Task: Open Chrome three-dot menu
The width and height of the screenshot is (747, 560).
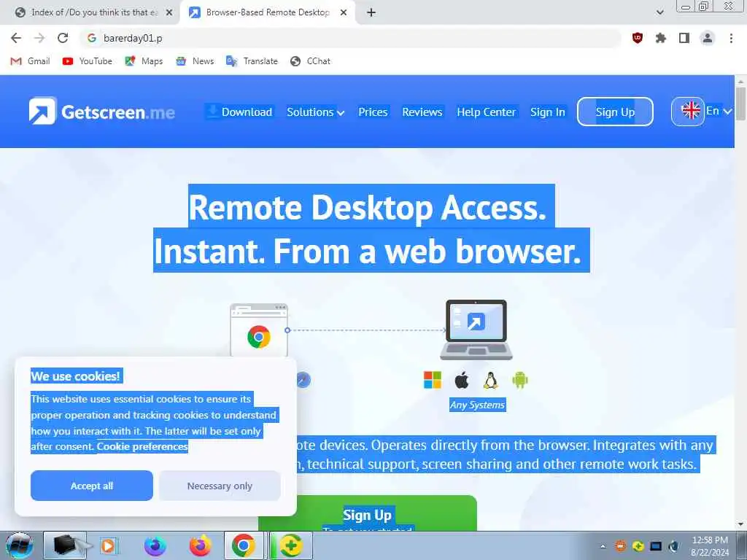Action: pos(731,38)
